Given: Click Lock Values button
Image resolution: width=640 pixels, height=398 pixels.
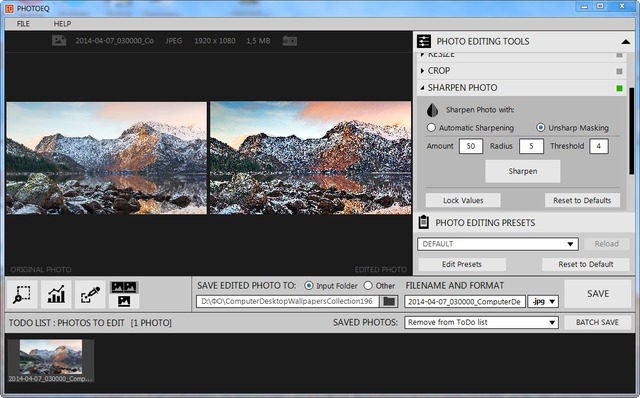Looking at the screenshot, I should pos(463,200).
